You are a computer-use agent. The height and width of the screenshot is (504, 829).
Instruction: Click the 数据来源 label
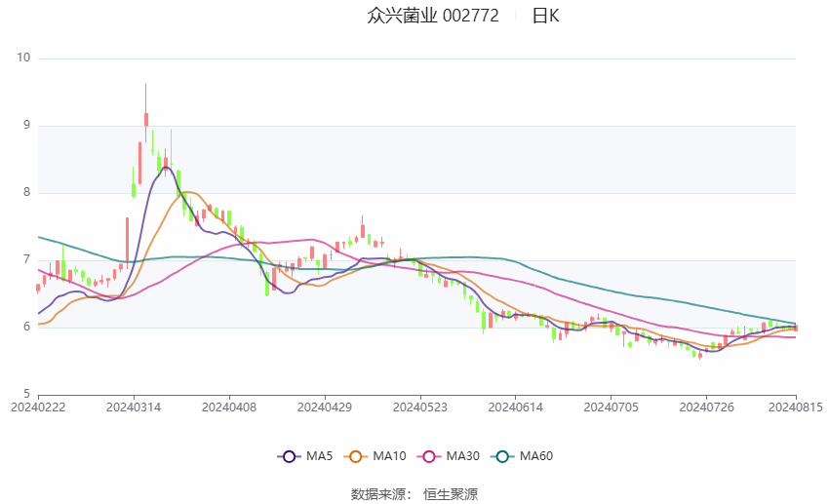pyautogui.click(x=378, y=494)
